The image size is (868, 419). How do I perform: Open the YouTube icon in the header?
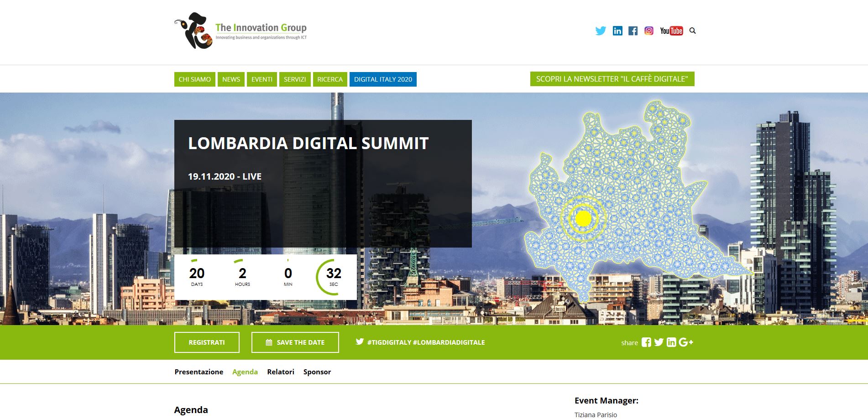click(671, 31)
